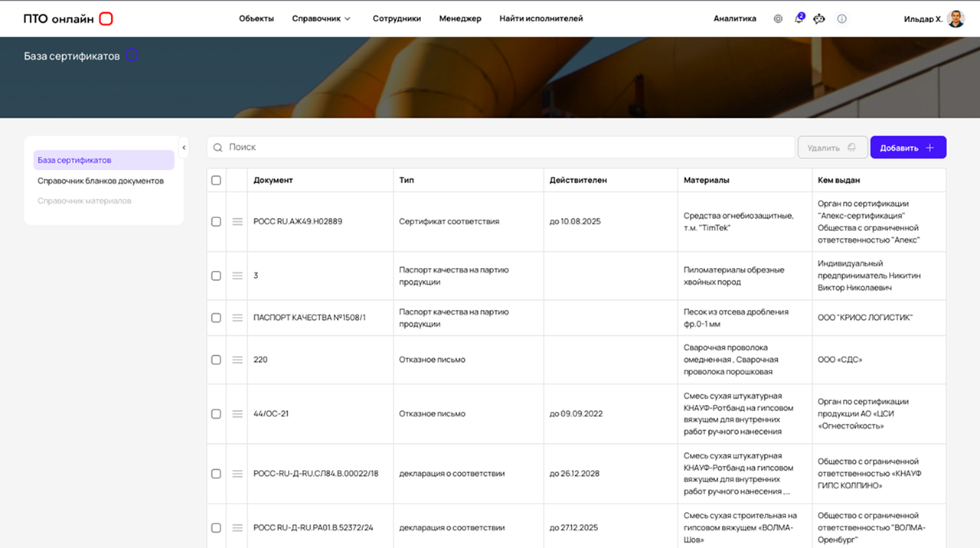Open the Аналитика link
The image size is (980, 548).
[734, 18]
